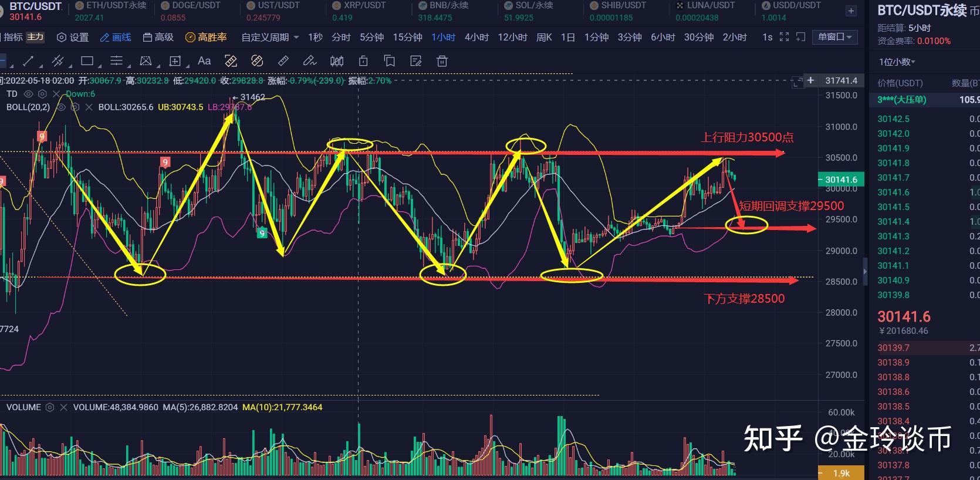Toggle BOLL indicator visibility eye

(x=61, y=107)
